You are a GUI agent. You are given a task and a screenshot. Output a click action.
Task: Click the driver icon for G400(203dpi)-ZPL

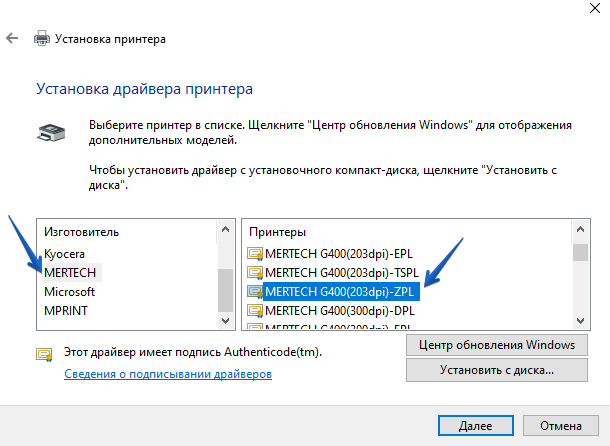pyautogui.click(x=255, y=292)
